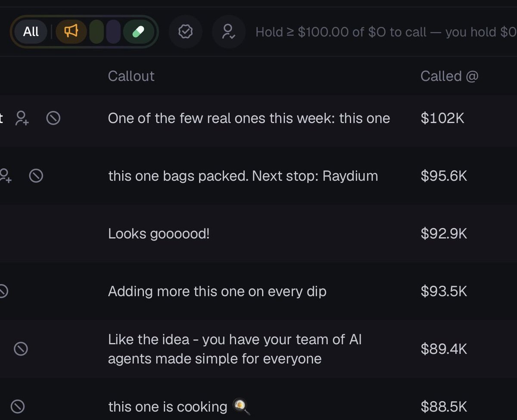The image size is (517, 420).
Task: Click the $95.6K called-at value
Action: (x=444, y=176)
